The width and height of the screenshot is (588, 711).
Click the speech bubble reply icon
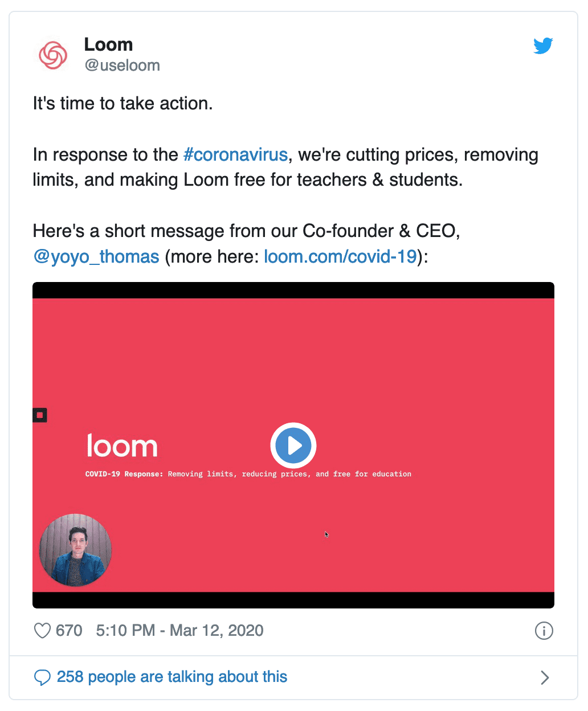click(42, 677)
